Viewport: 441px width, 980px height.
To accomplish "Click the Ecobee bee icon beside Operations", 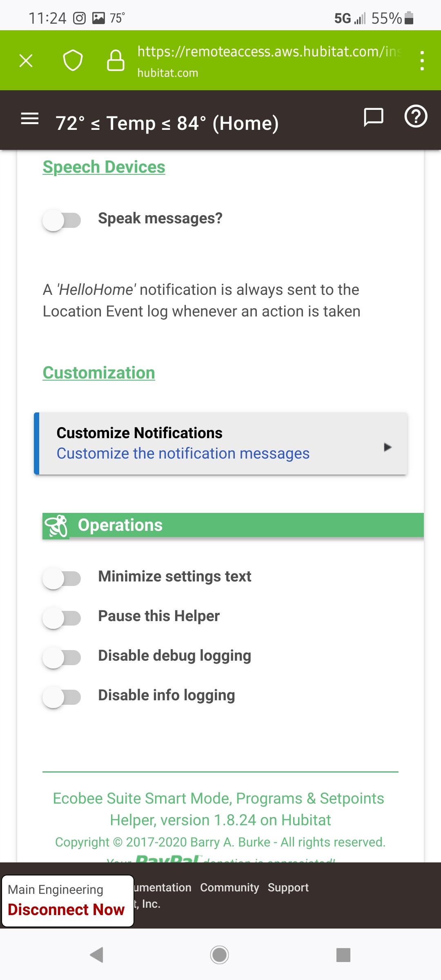I will [x=56, y=526].
